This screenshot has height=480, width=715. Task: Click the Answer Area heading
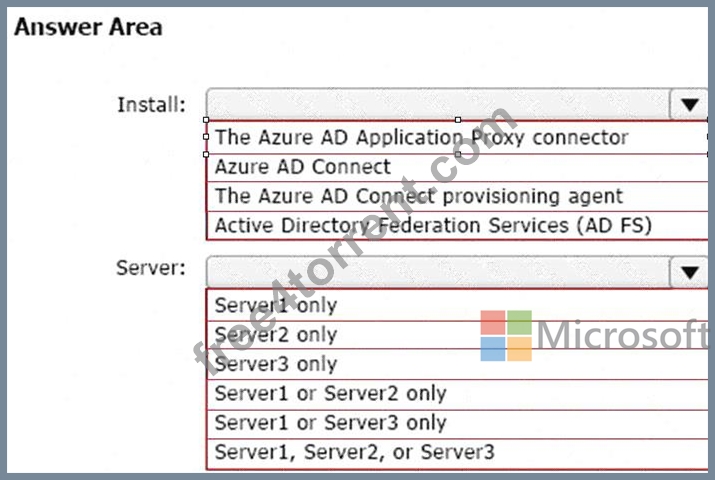coord(88,27)
